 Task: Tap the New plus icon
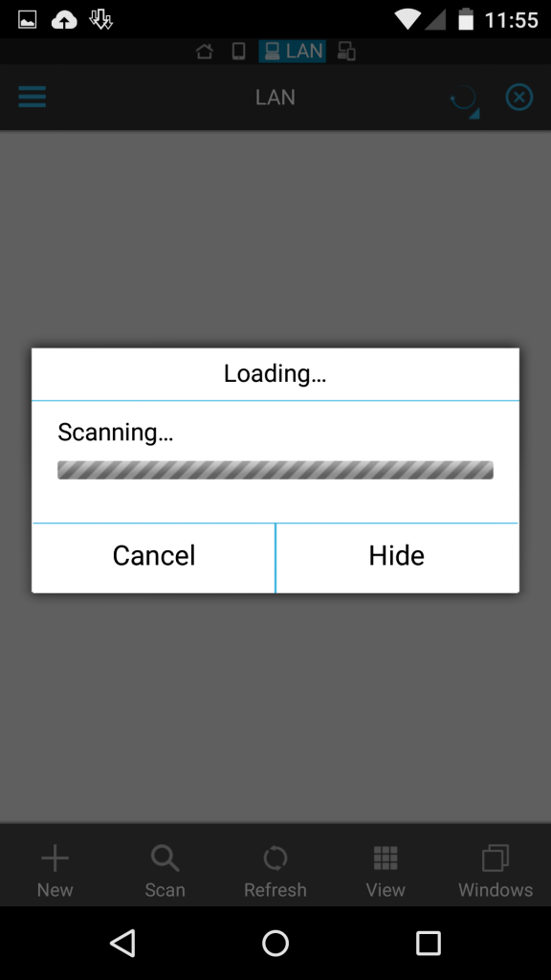coord(55,870)
